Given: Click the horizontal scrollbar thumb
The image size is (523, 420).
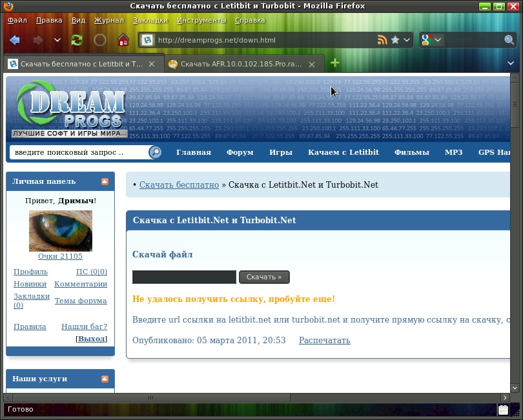Looking at the screenshot, I should coord(150,397).
